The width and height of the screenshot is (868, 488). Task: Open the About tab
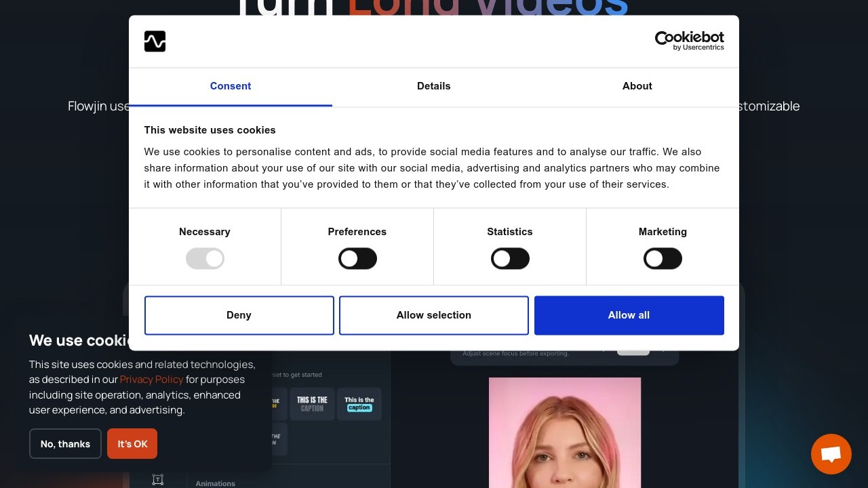637,86
